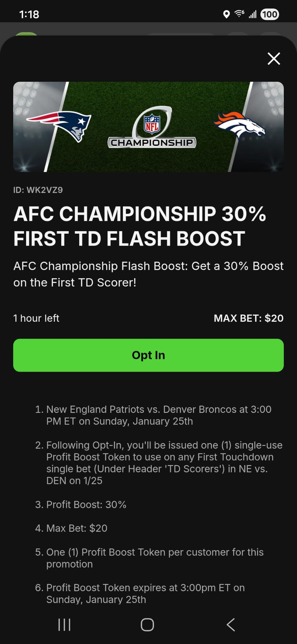The image size is (297, 644).
Task: Tap term 1 about Patriots vs. Broncos
Action: pos(158,415)
